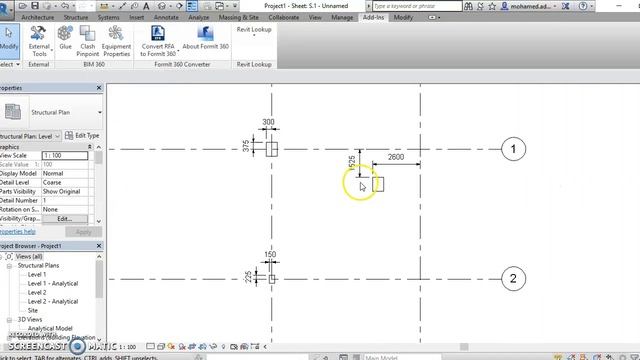Screen dimensions: 640x360
Task: Open the Default 3D View house icon
Action: click(162, 6)
